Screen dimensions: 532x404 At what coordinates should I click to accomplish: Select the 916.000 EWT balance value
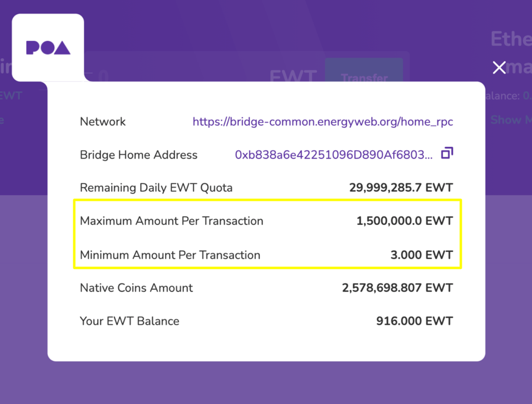[414, 321]
